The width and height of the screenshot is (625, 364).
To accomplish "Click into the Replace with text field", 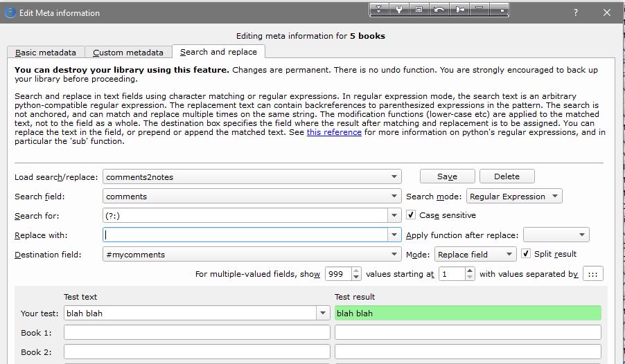I will [245, 235].
